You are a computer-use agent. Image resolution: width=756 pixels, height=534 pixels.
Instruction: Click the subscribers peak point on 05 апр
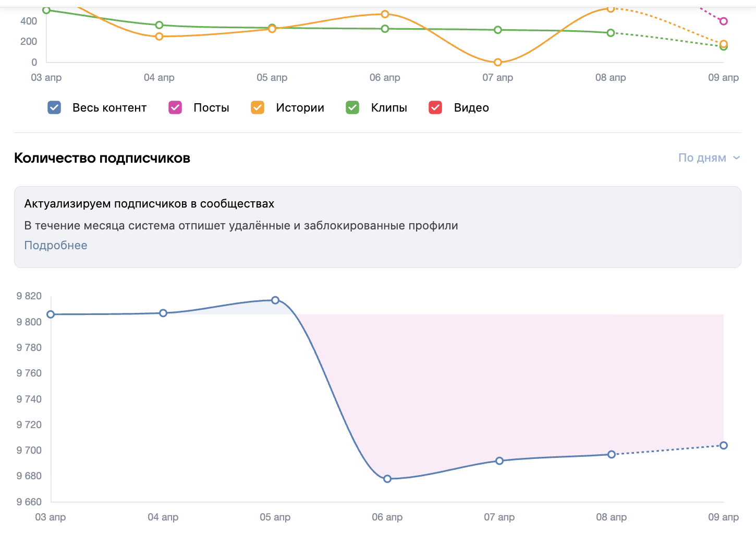tap(275, 300)
